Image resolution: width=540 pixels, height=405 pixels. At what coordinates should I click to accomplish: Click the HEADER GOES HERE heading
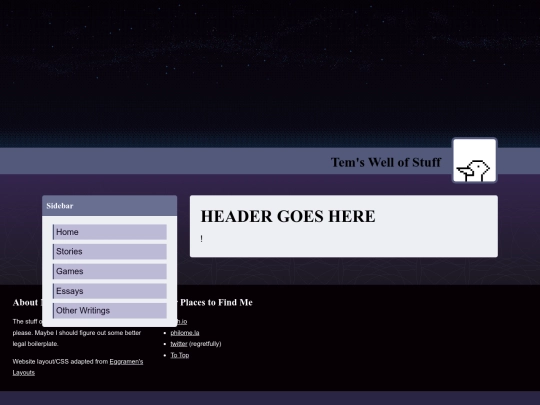(x=288, y=216)
